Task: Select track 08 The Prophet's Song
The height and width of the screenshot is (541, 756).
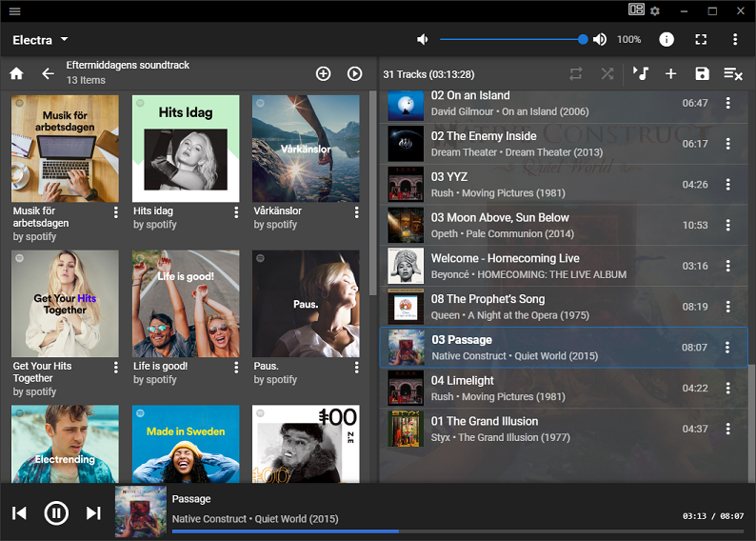Action: pos(563,307)
